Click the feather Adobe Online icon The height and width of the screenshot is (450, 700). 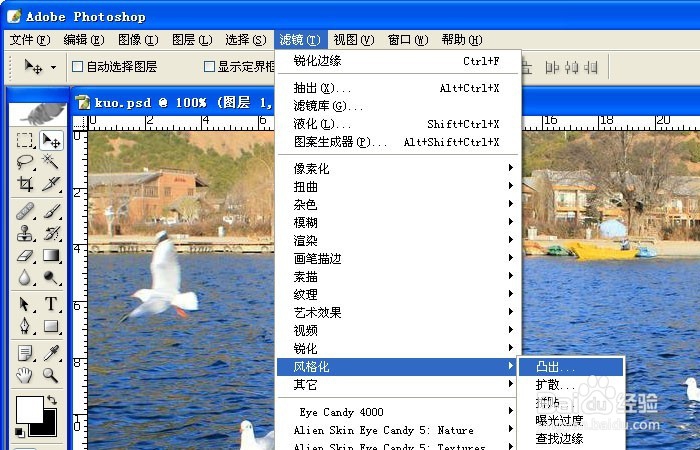(x=38, y=114)
